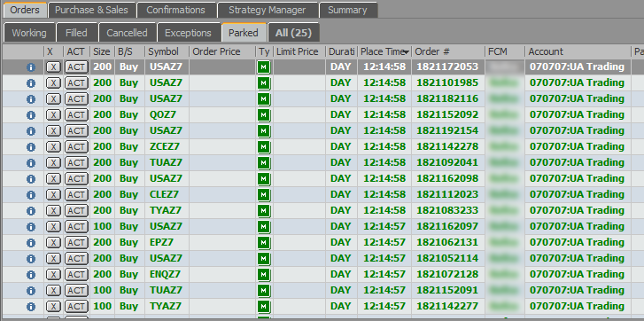The width and height of the screenshot is (644, 321).
Task: Click ENQZ7 symbol cell
Action: 167,274
